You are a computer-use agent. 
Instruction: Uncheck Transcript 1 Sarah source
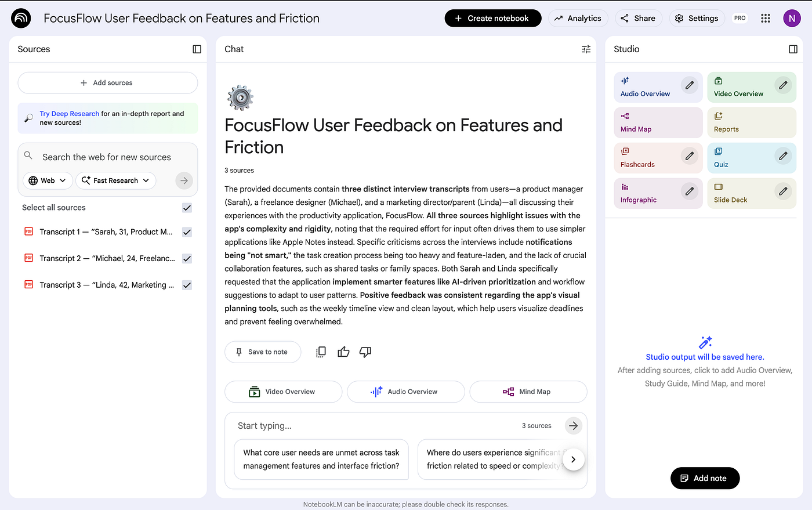coord(187,232)
